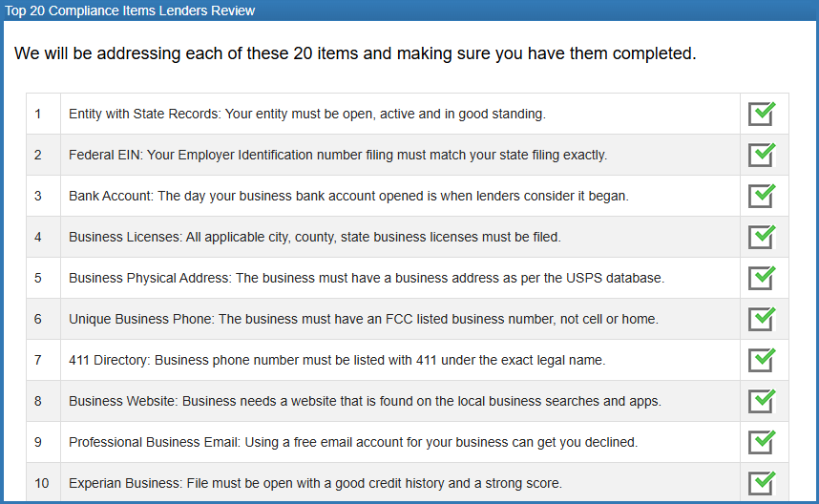Toggle the Entity with State Records checkbox
This screenshot has height=504, width=819.
pos(761,114)
